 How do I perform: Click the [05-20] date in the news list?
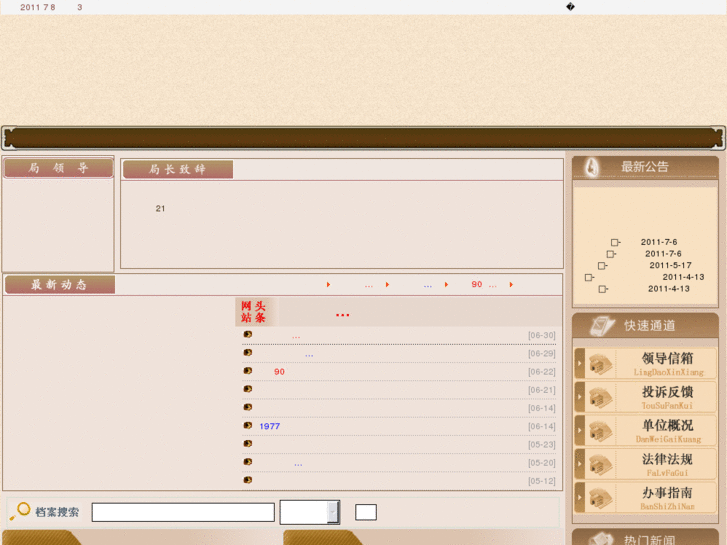coord(542,462)
